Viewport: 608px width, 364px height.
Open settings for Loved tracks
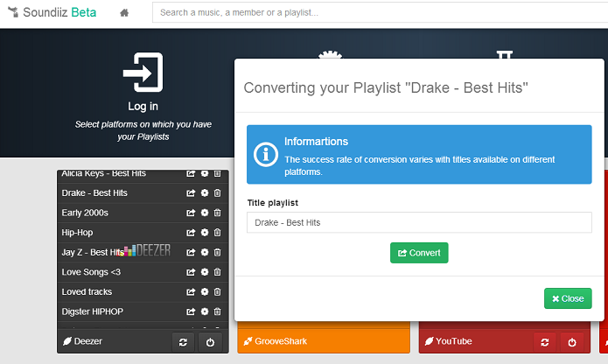[x=205, y=292]
